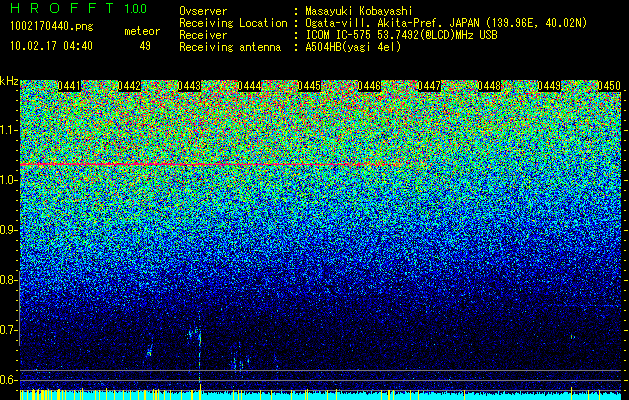Click observer name Masayuki Kobayashi
Image resolution: width=629 pixels, height=400 pixels.
[x=359, y=11]
